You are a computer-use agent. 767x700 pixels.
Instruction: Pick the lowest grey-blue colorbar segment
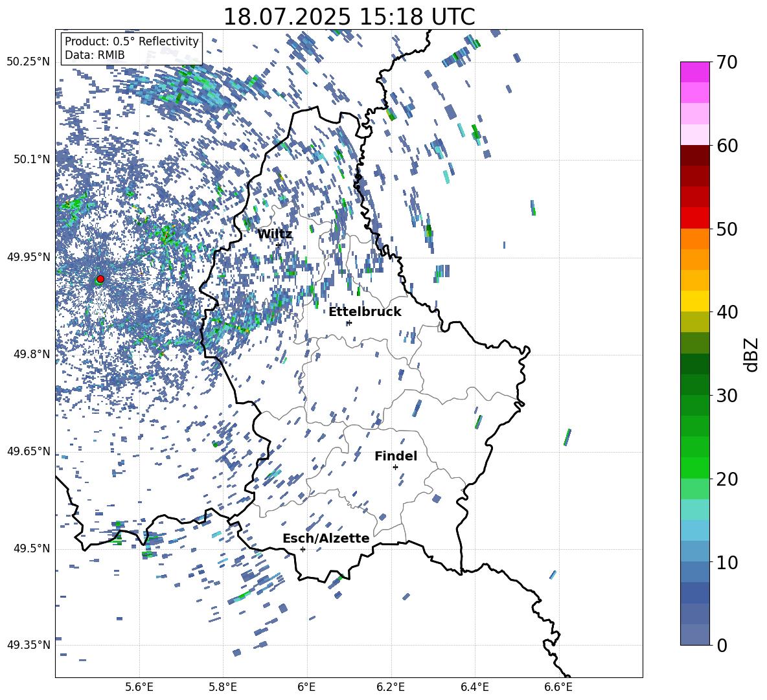point(695,635)
